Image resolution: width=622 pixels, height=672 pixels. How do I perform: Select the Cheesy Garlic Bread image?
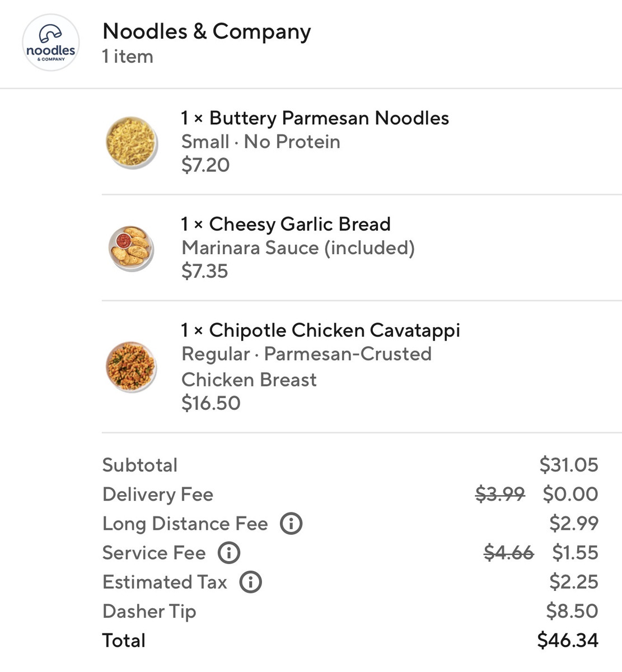[x=132, y=248]
